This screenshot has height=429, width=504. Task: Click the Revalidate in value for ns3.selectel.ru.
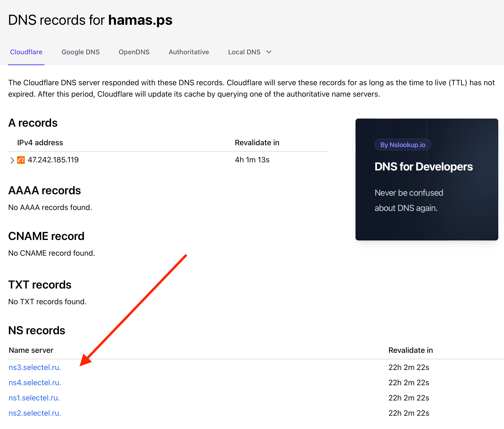409,367
